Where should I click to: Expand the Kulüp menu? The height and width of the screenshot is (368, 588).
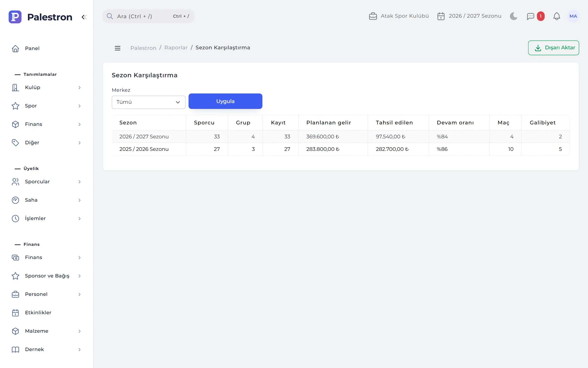click(x=47, y=87)
